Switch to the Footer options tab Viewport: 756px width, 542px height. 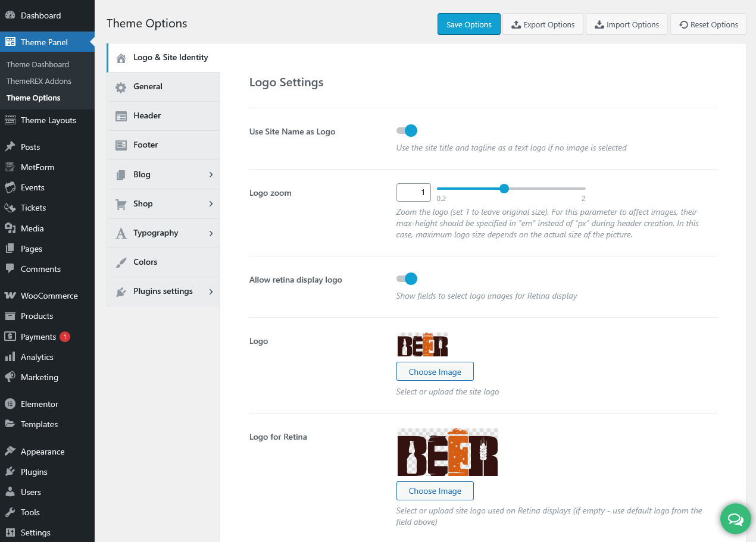point(146,145)
